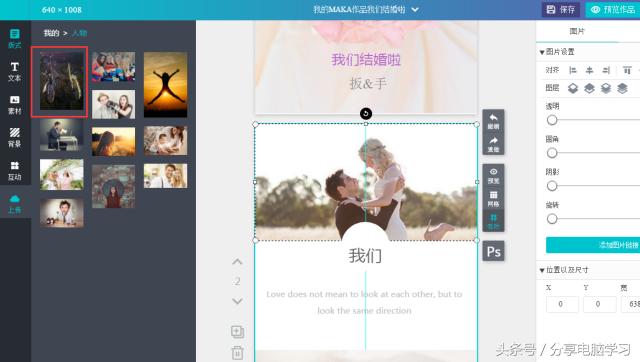This screenshot has height=362, width=640.
Task: Open the project title dropdown arrow
Action: coord(415,10)
